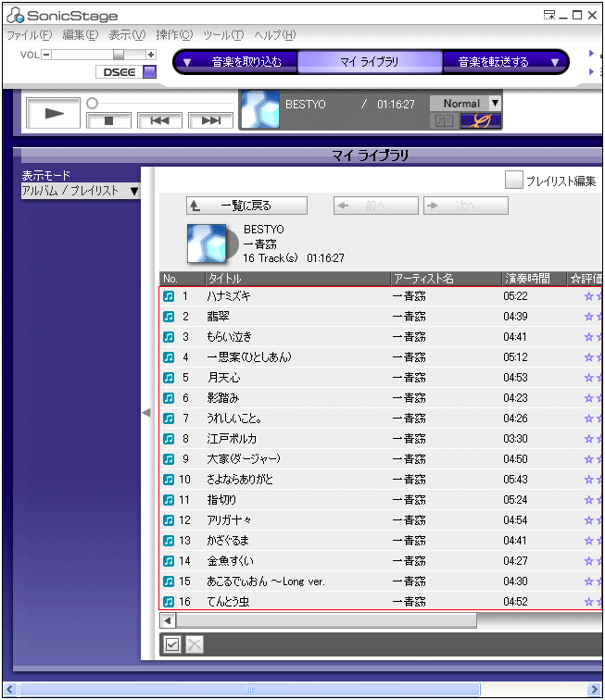Open the ヘルプ(H) menu

pos(275,35)
